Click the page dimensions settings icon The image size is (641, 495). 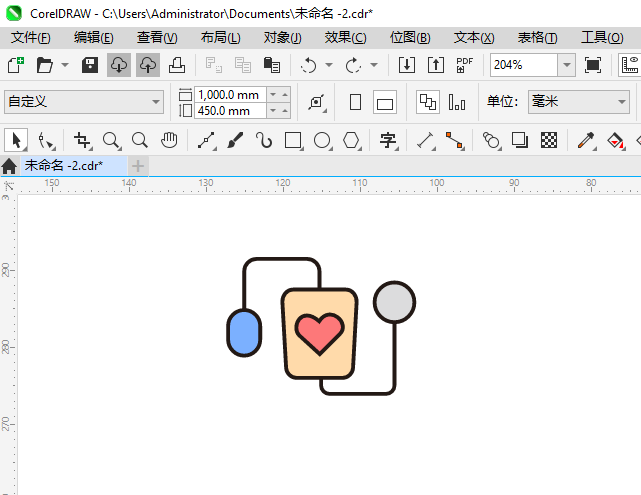click(x=316, y=102)
